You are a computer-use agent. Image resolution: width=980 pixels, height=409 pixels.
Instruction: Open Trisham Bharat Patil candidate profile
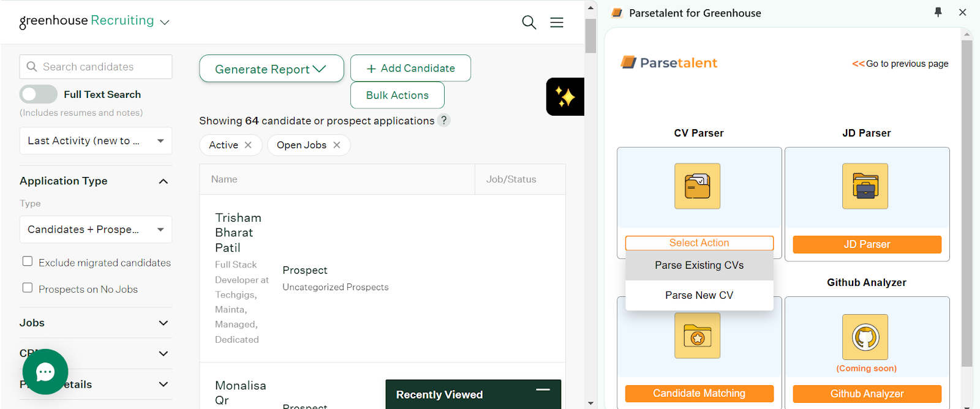238,233
